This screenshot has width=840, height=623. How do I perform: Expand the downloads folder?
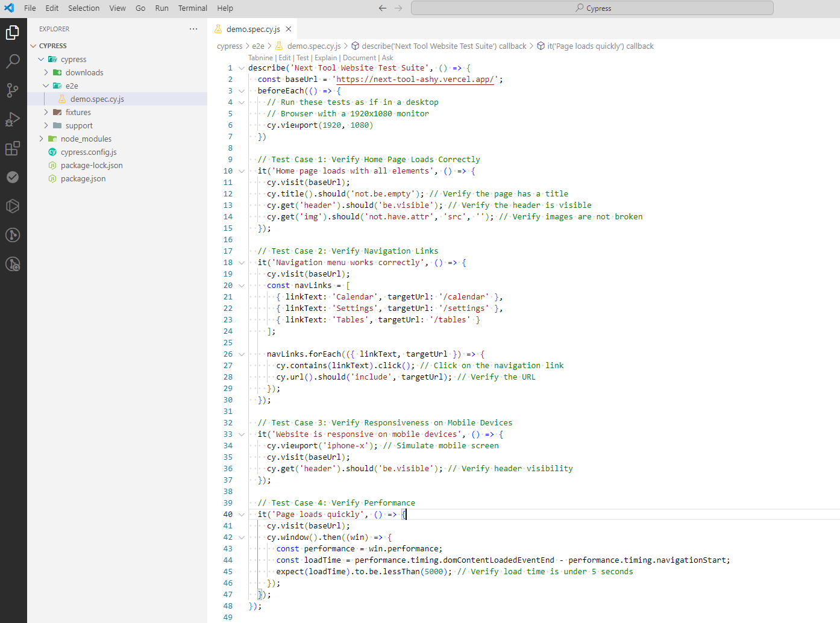click(x=46, y=72)
